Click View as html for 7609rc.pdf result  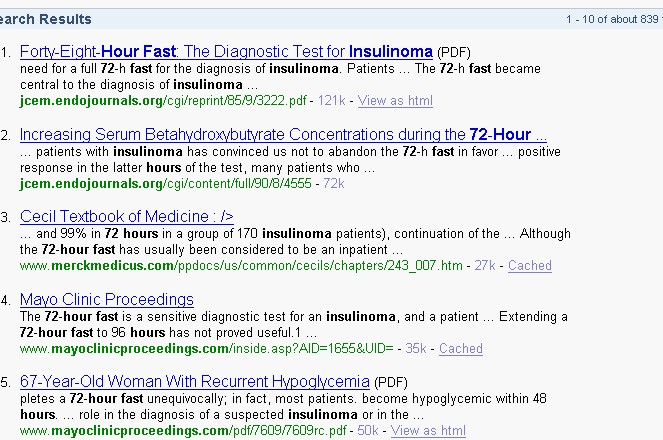428,431
